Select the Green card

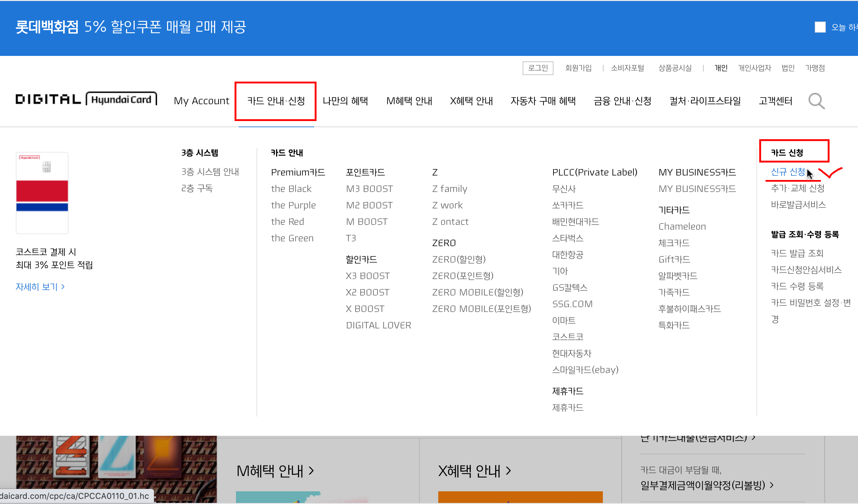pyautogui.click(x=292, y=238)
